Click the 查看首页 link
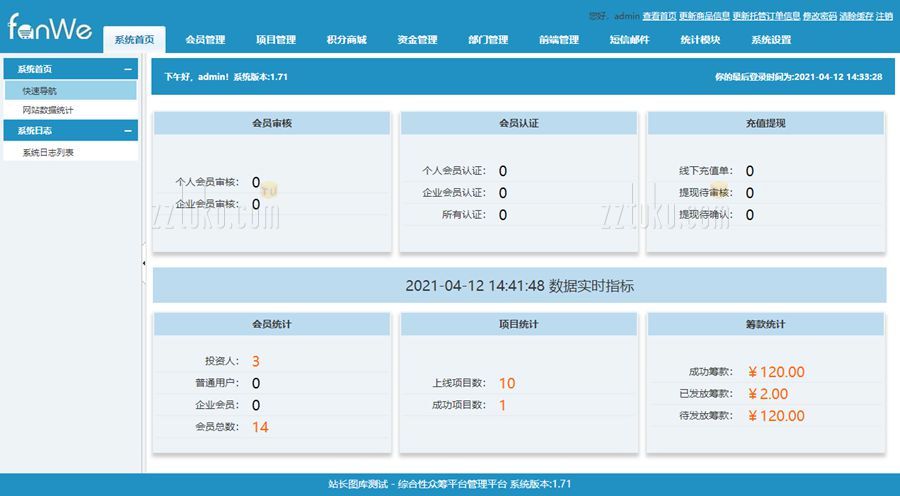This screenshot has height=496, width=900. [659, 16]
